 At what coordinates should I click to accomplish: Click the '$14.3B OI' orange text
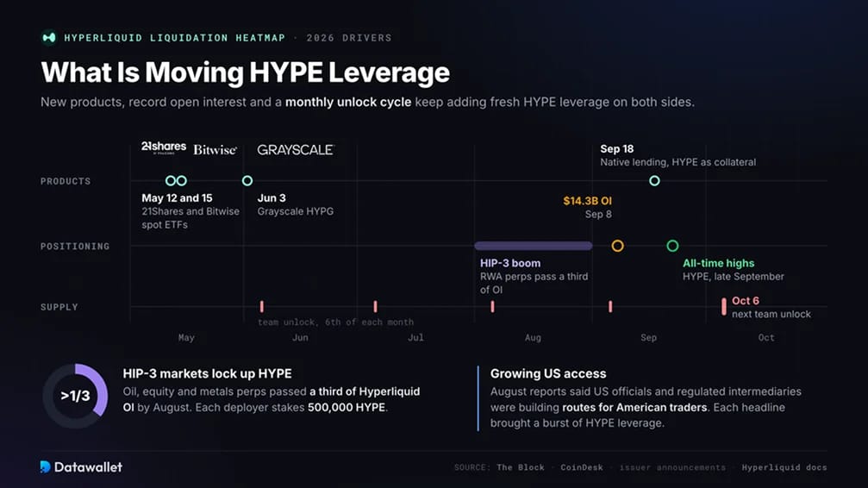click(587, 201)
